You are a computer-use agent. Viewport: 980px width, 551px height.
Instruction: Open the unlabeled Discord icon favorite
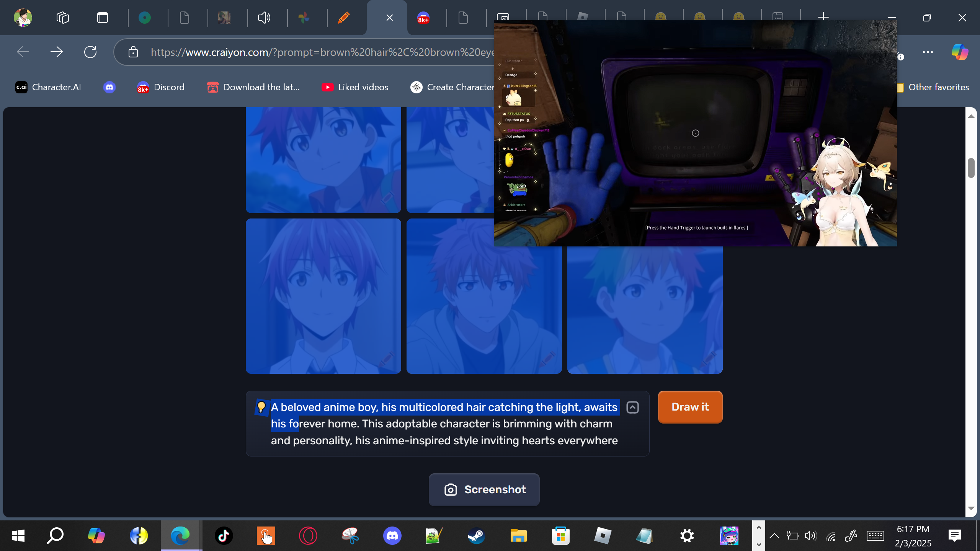[109, 87]
